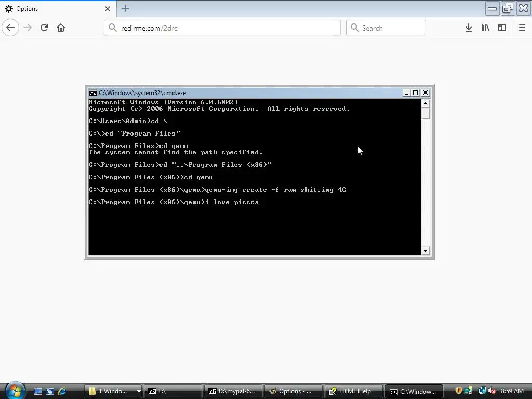Close the cmd.exe window
Image resolution: width=532 pixels, height=399 pixels.
pos(425,92)
